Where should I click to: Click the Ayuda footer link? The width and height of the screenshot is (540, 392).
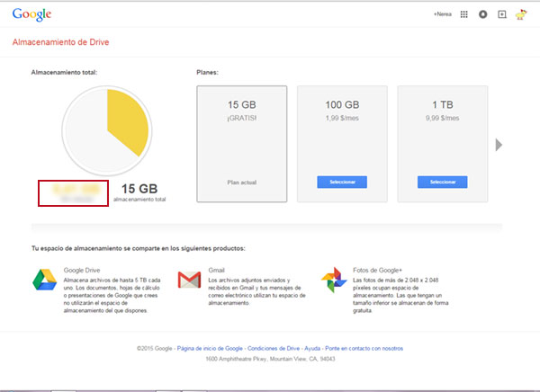(312, 348)
